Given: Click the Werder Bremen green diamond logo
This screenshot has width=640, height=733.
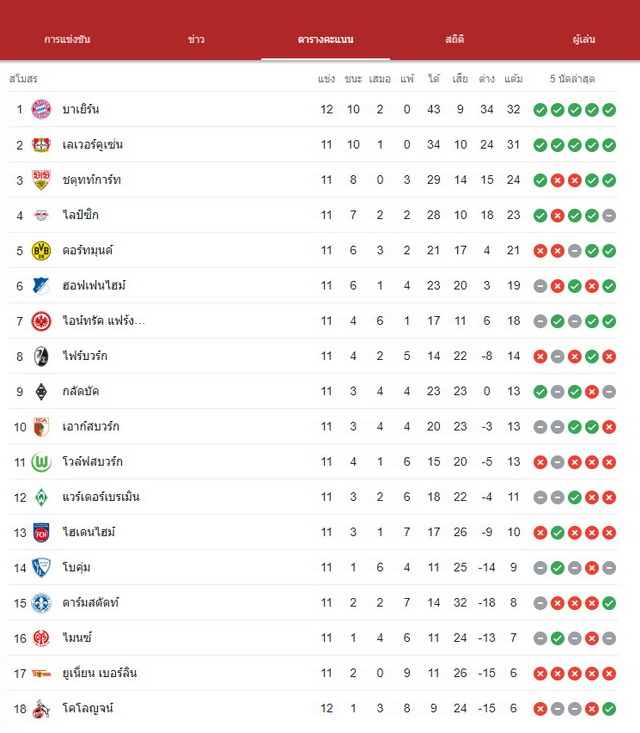Looking at the screenshot, I should click(41, 497).
